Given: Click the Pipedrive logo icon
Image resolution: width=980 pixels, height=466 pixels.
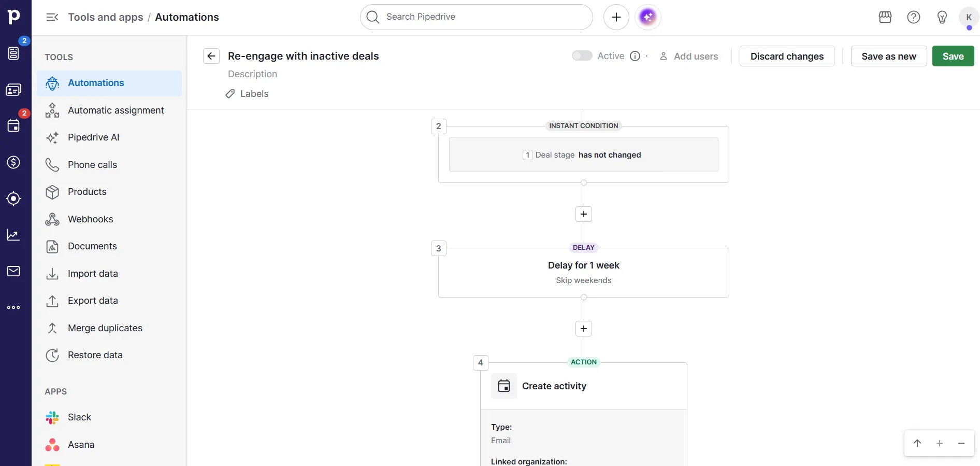Looking at the screenshot, I should coord(14,16).
